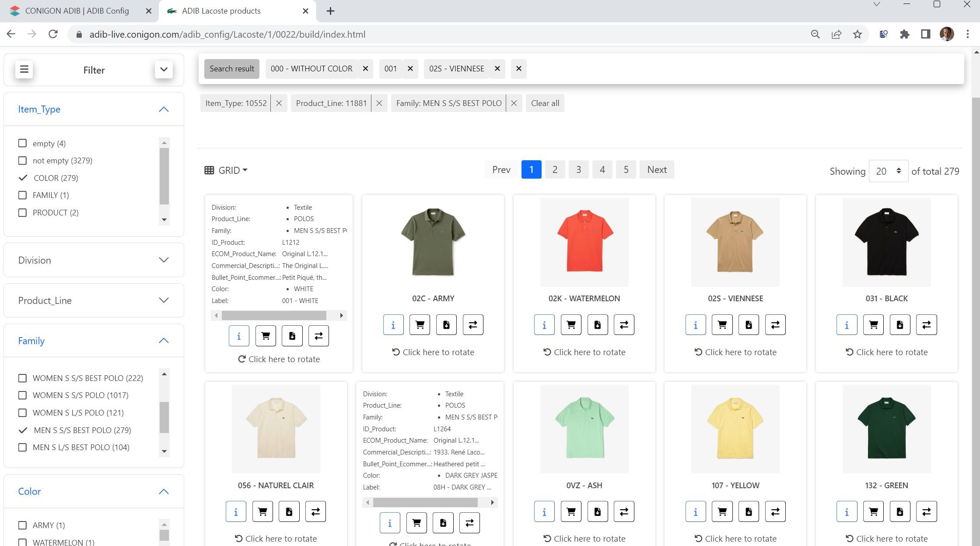Click the 'Search result' button
Viewport: 980px width, 546px height.
(x=232, y=69)
